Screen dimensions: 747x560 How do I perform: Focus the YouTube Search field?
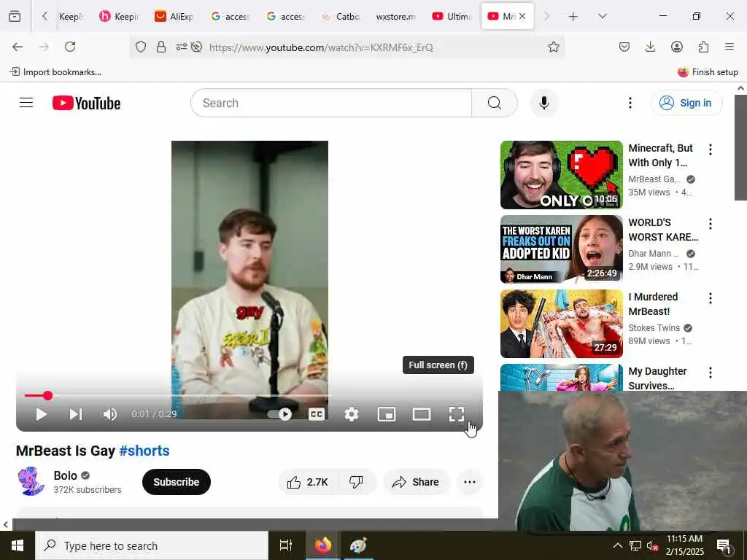331,103
